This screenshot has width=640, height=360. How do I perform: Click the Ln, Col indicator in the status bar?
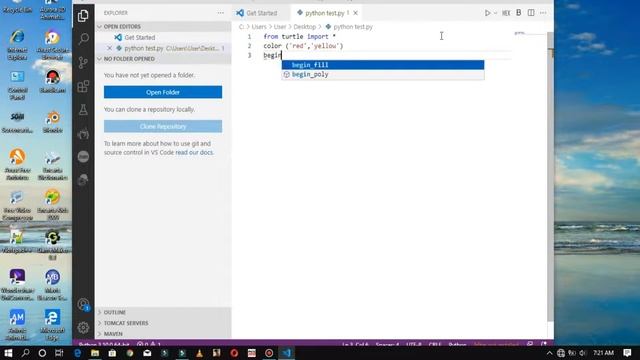356,344
